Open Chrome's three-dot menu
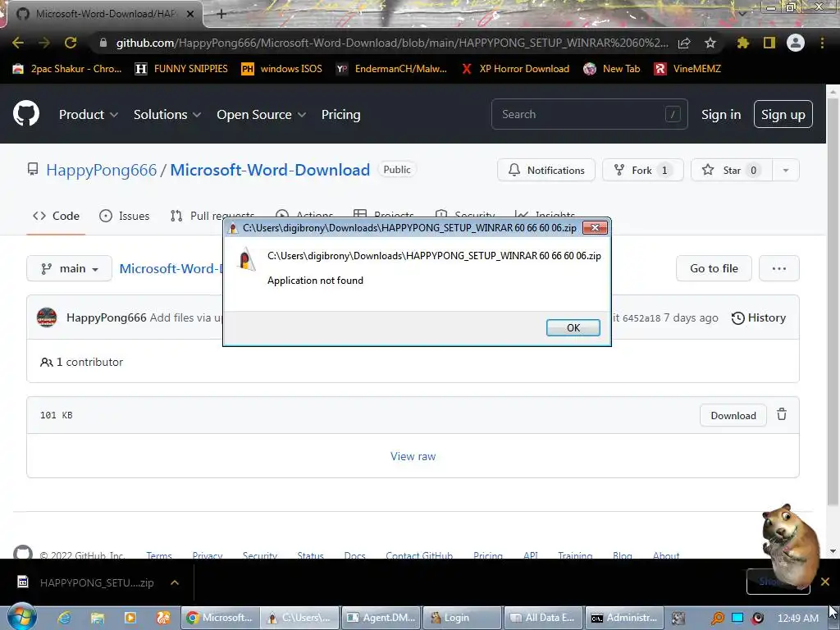 pos(822,43)
